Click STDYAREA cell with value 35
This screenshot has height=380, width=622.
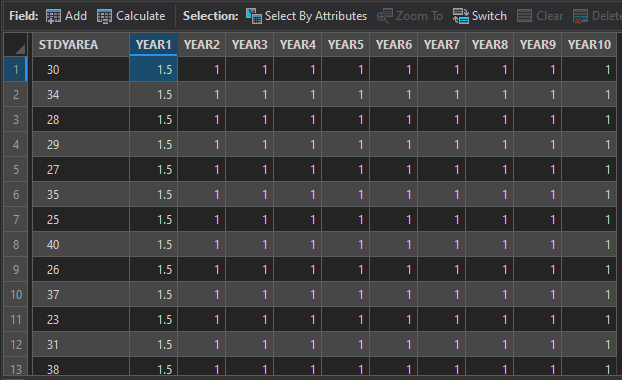click(x=81, y=194)
